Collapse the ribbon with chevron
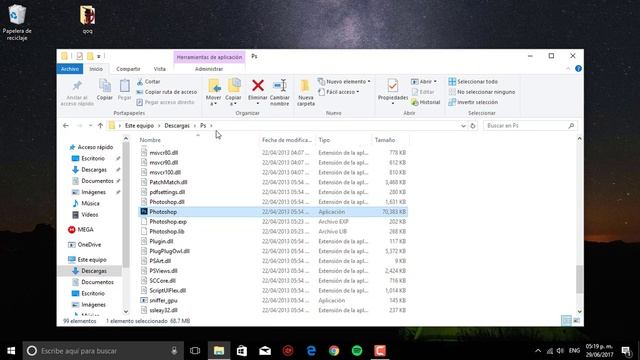 [568, 69]
